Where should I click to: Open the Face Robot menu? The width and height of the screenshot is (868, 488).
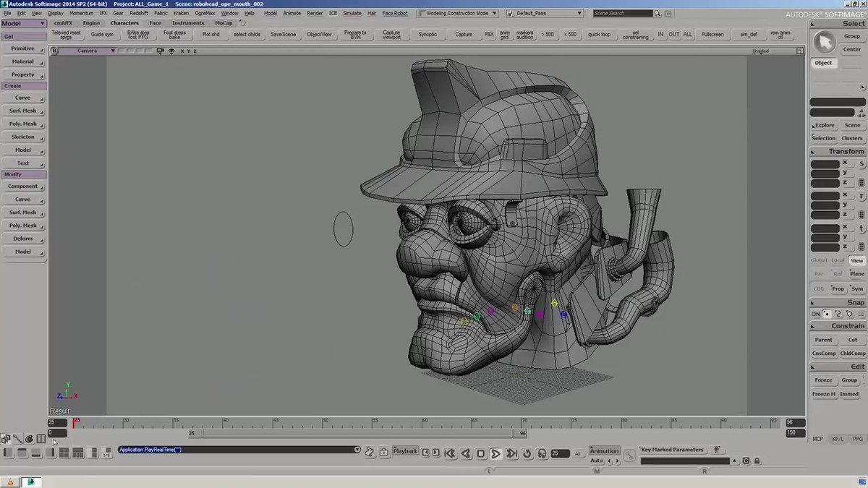[x=395, y=13]
